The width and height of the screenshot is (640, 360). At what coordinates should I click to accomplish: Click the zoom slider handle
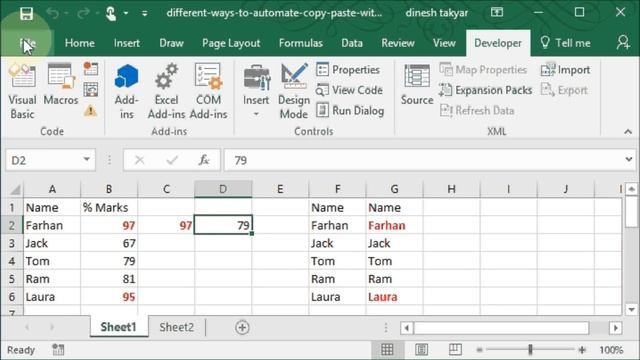click(530, 349)
